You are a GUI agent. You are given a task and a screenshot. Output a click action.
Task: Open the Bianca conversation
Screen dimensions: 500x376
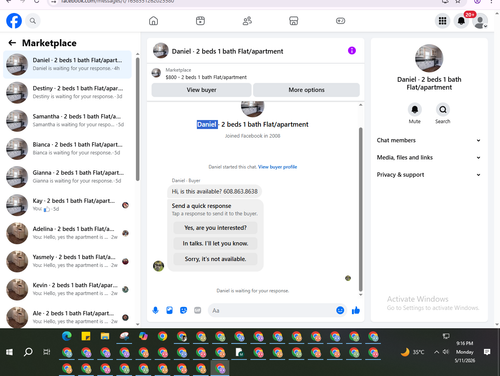(x=67, y=149)
